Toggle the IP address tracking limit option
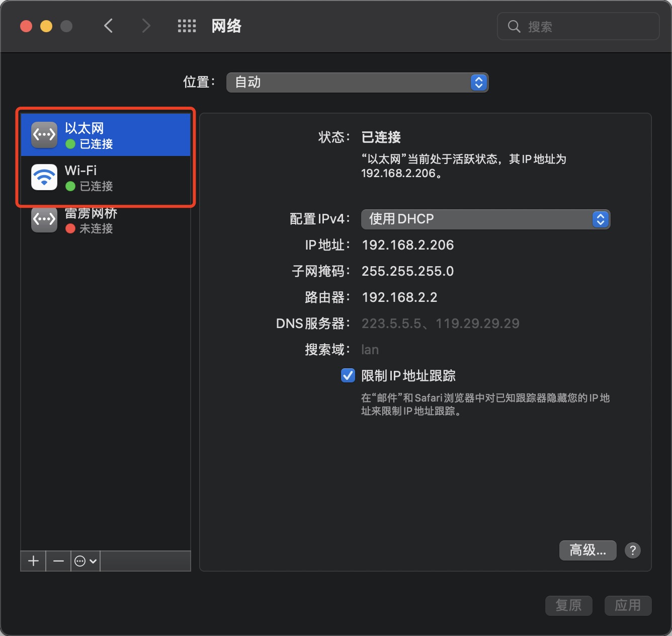Viewport: 672px width, 636px height. tap(348, 375)
